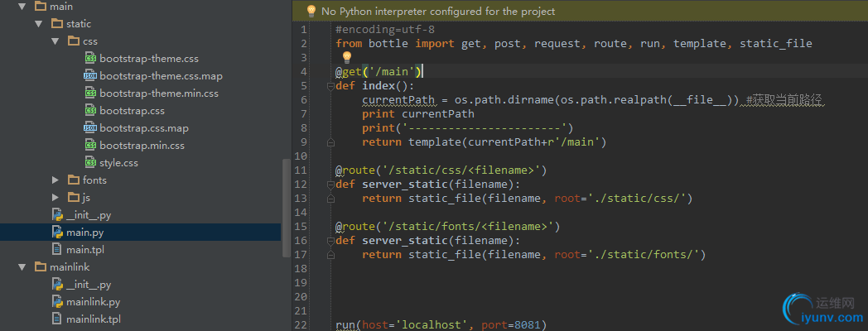Select bootstrap-theme.css in project tree

click(x=149, y=59)
